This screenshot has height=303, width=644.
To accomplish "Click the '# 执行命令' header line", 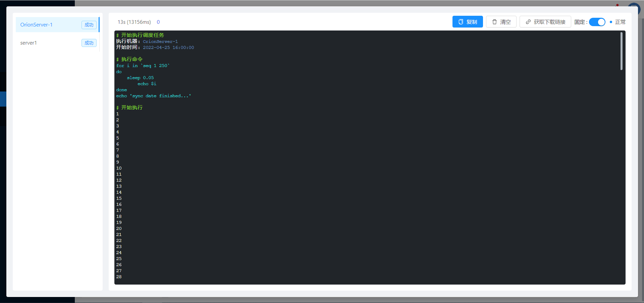I will coord(129,59).
